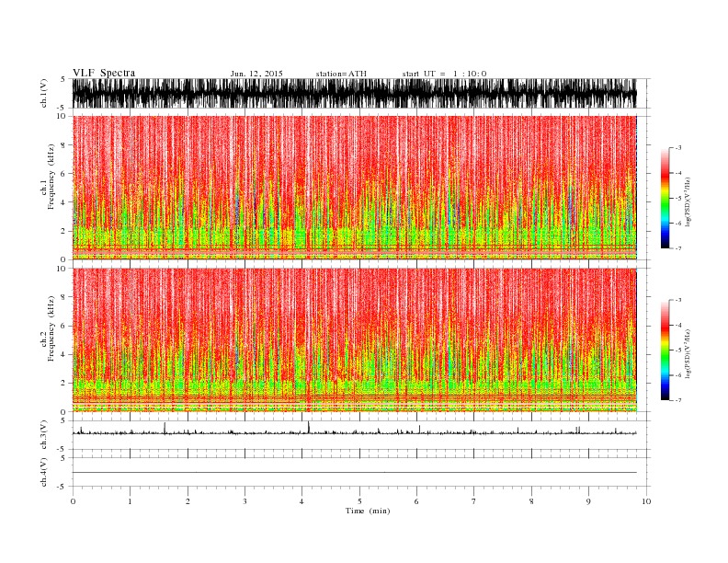
Task: Click time axis tick label "9"
Action: pyautogui.click(x=588, y=501)
